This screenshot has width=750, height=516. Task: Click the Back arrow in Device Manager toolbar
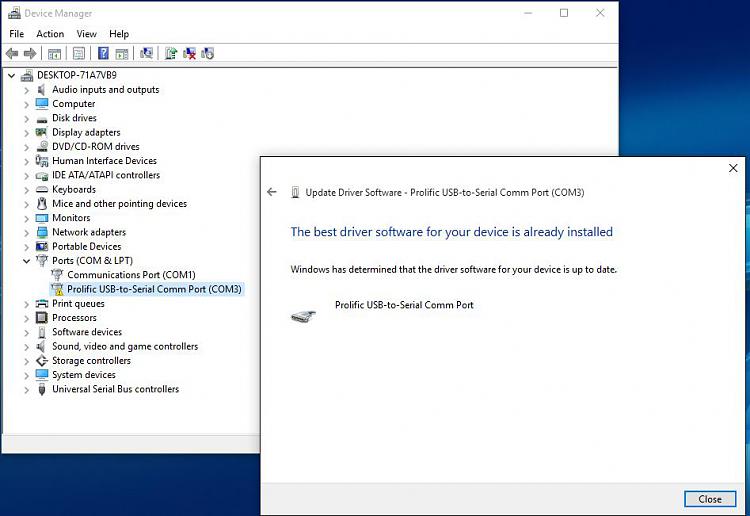pos(12,54)
